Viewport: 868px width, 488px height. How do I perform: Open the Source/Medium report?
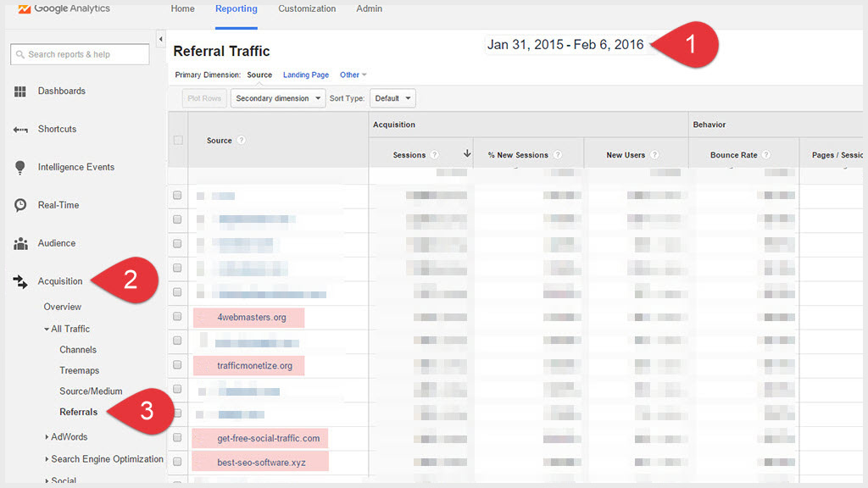tap(91, 391)
